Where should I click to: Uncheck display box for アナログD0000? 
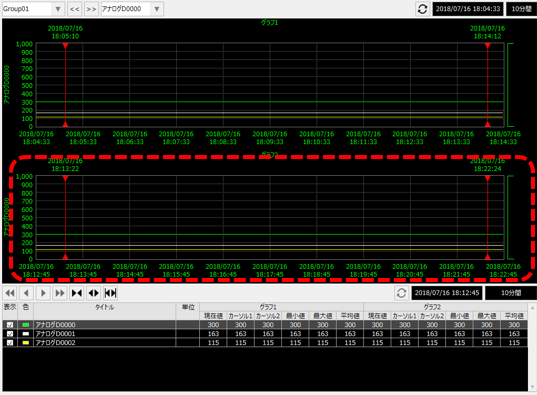(x=10, y=325)
